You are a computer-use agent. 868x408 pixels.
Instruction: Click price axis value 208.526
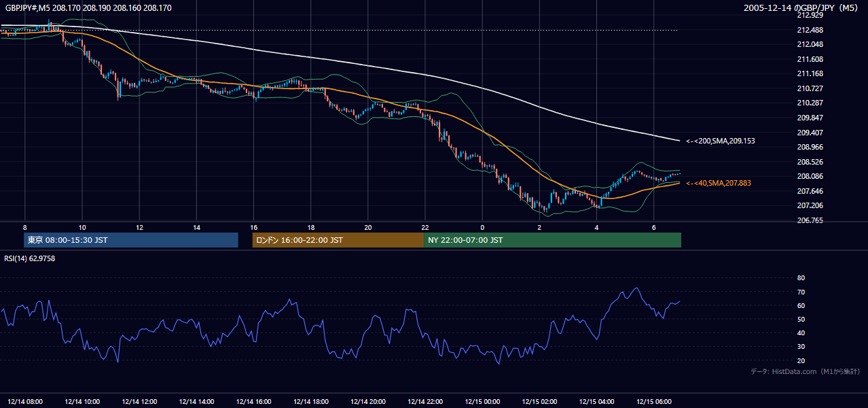pos(810,162)
